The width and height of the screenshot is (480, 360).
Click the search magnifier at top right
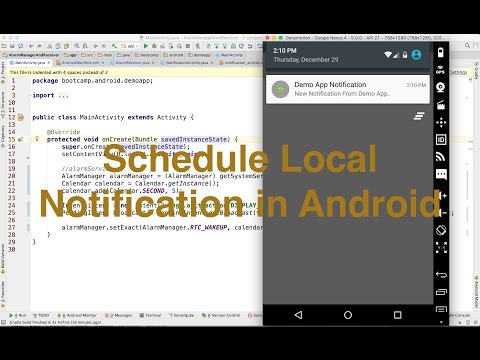[x=467, y=46]
